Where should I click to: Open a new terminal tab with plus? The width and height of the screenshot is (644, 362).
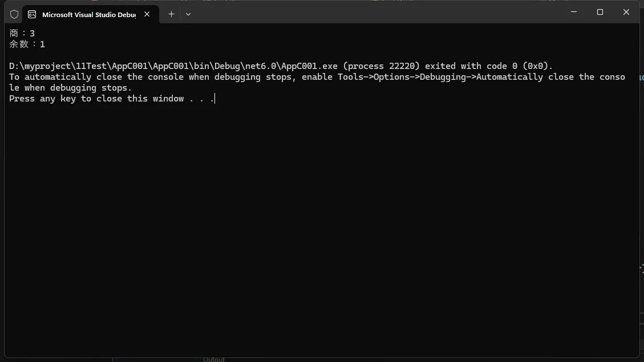(x=171, y=14)
